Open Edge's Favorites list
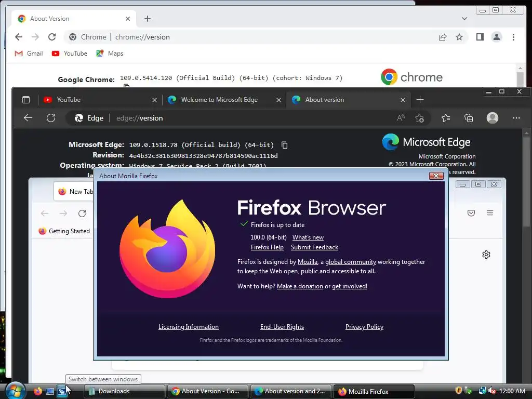532x399 pixels. point(446,118)
